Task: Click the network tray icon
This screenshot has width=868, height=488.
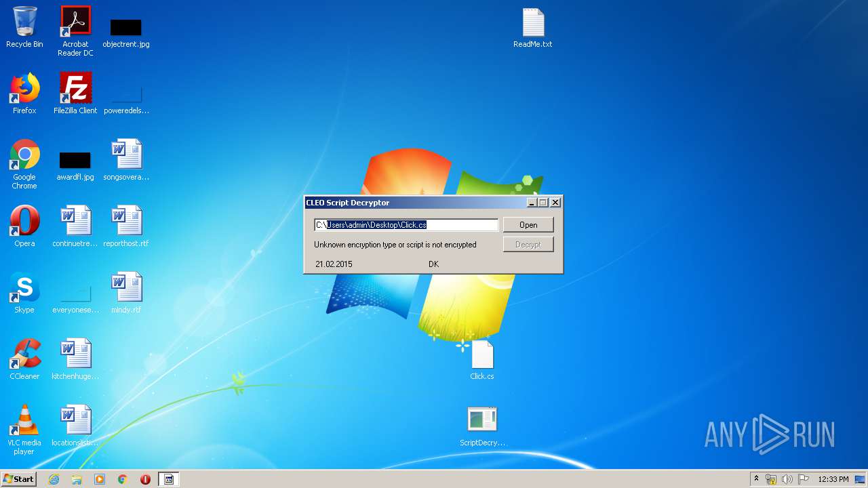Action: coord(771,479)
